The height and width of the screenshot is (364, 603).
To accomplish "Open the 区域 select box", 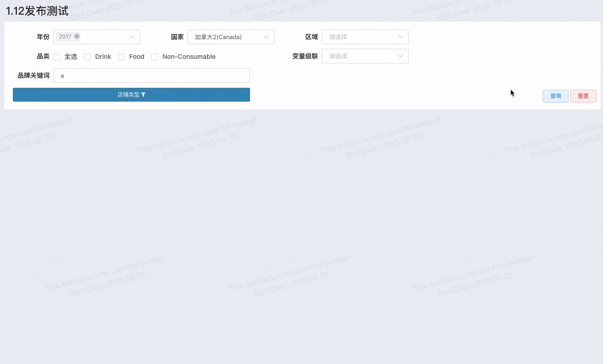I will click(x=365, y=37).
